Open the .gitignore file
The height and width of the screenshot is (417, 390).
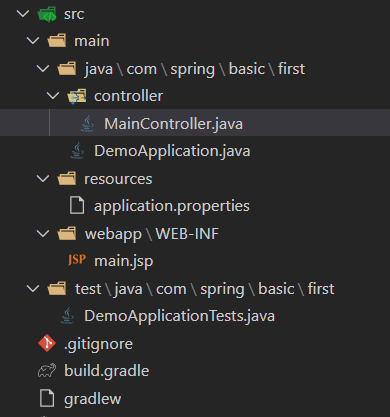tap(98, 344)
